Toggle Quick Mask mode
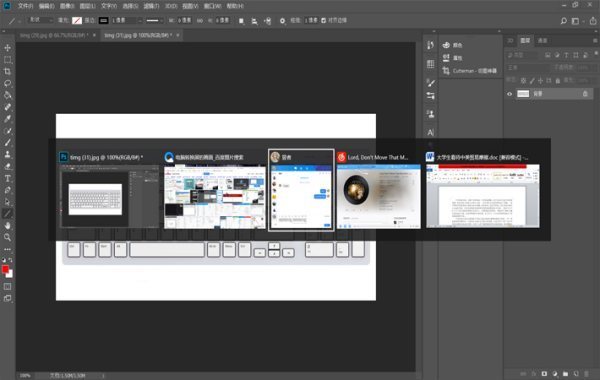 click(x=7, y=287)
